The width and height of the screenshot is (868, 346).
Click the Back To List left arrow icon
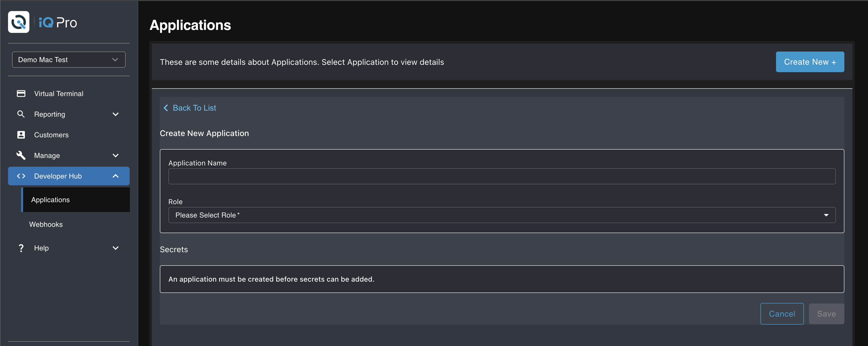166,108
